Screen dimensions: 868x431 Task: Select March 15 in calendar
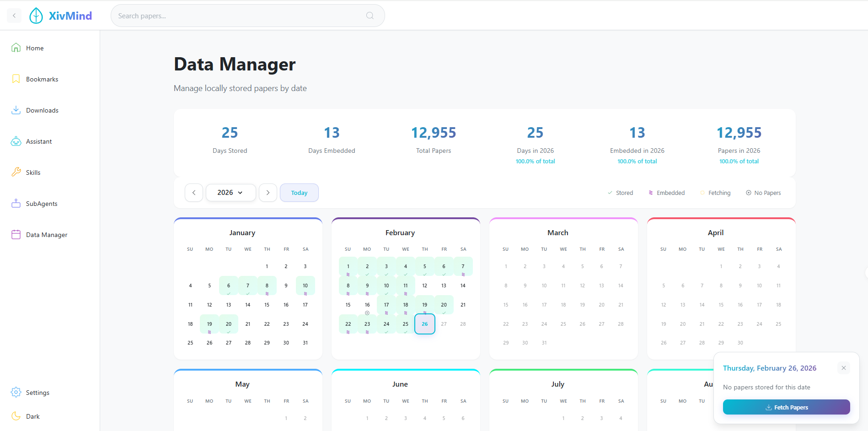[506, 305]
